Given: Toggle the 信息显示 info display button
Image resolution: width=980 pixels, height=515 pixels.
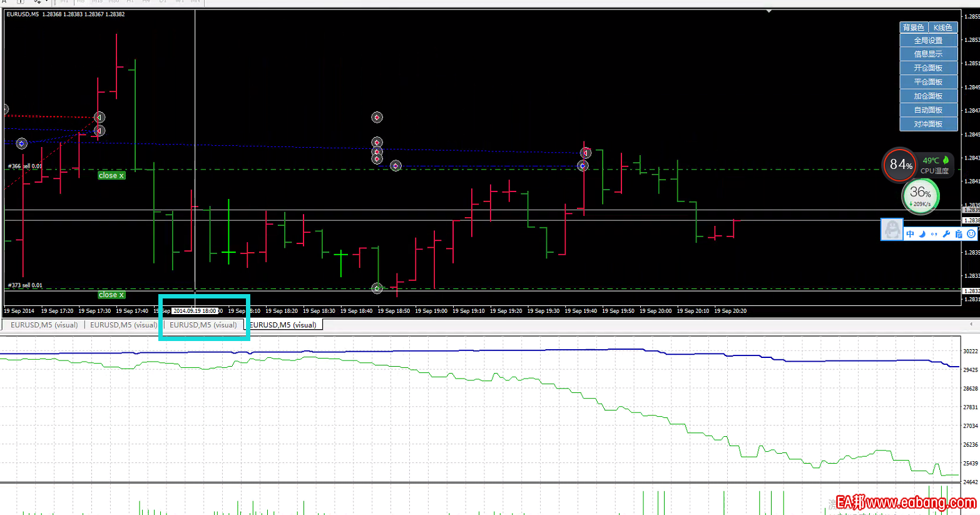Looking at the screenshot, I should (x=928, y=54).
